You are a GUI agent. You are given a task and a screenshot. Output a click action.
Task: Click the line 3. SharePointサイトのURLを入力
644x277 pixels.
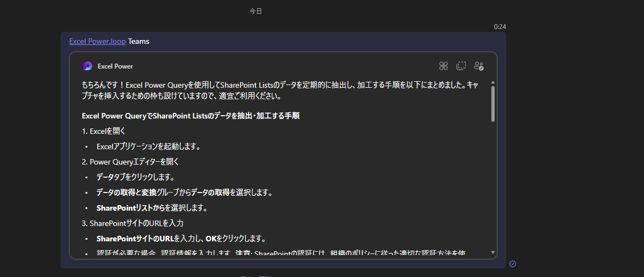[x=132, y=223]
